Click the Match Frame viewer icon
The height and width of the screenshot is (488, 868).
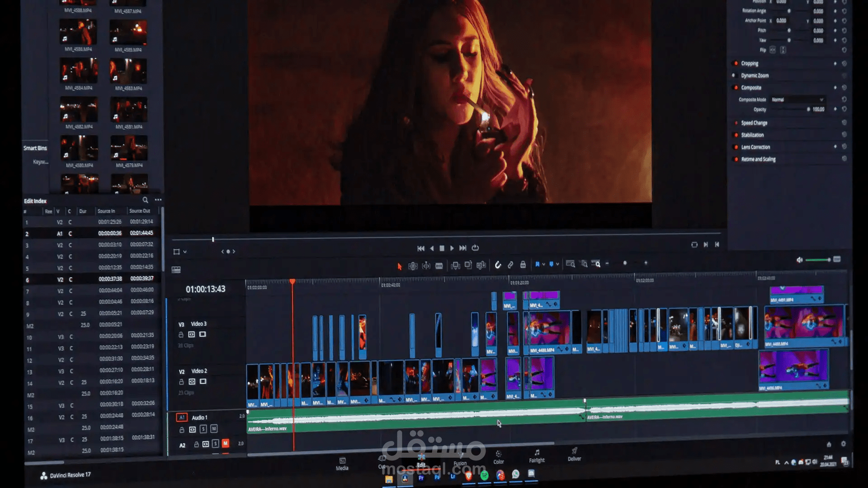point(694,244)
